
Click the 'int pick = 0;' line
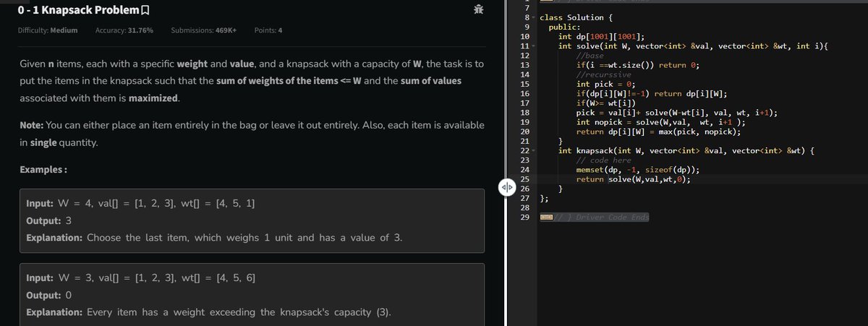click(605, 84)
